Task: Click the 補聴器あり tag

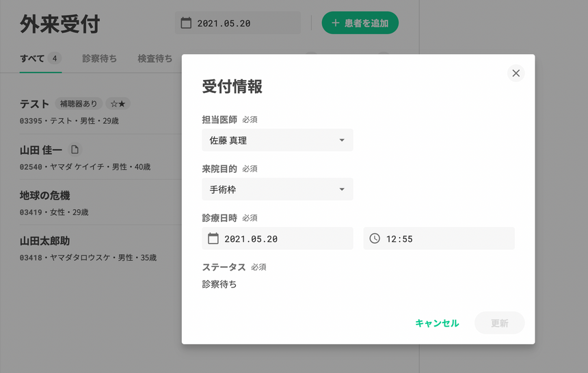Action: coord(79,104)
